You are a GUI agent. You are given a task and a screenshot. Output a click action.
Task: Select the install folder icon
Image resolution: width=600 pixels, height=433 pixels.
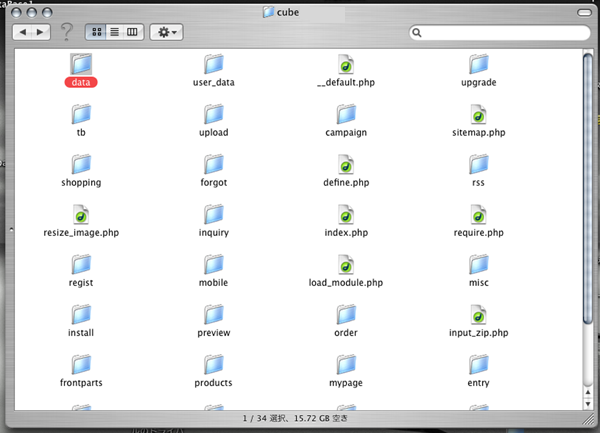[81, 314]
